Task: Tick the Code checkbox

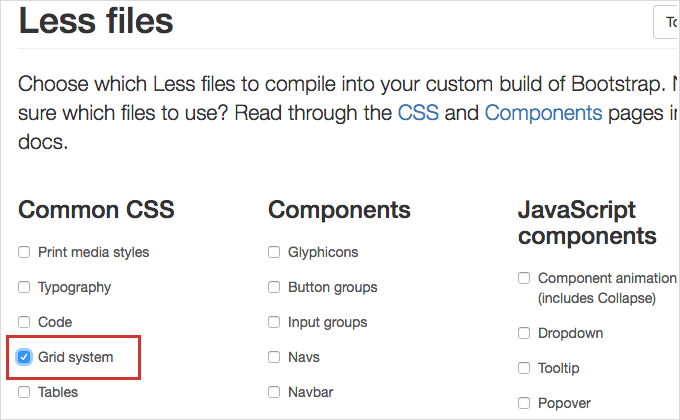Action: click(24, 322)
